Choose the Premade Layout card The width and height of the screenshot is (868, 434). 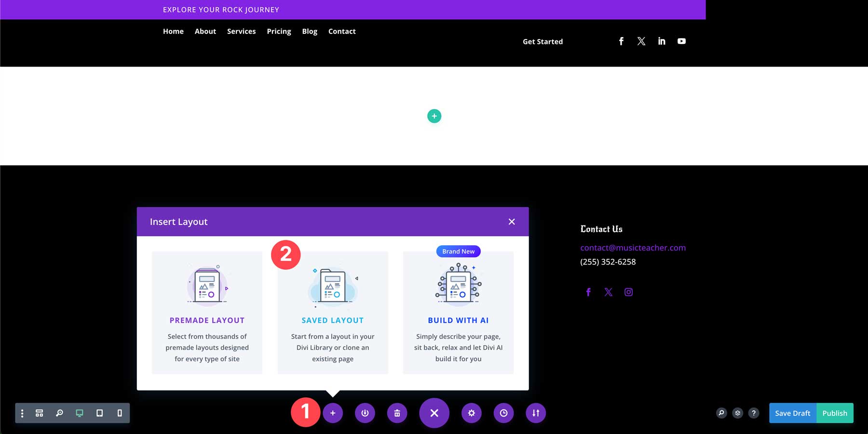tap(207, 312)
